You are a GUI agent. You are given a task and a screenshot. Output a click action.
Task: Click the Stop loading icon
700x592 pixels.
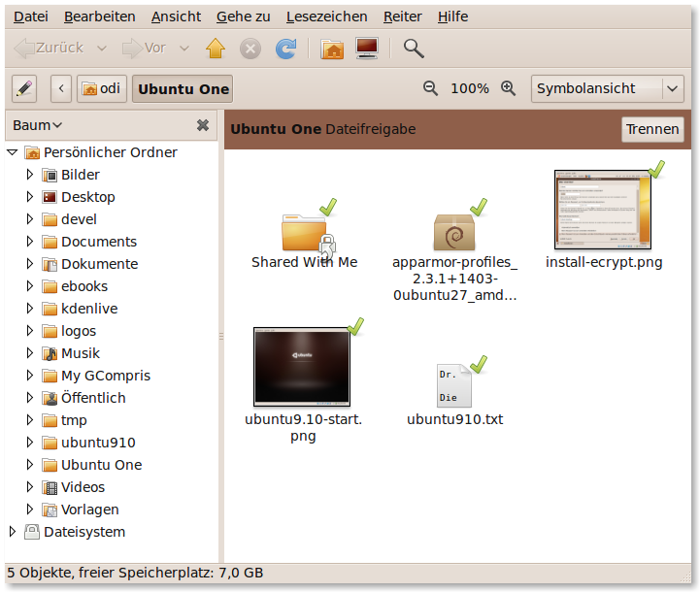pyautogui.click(x=250, y=49)
